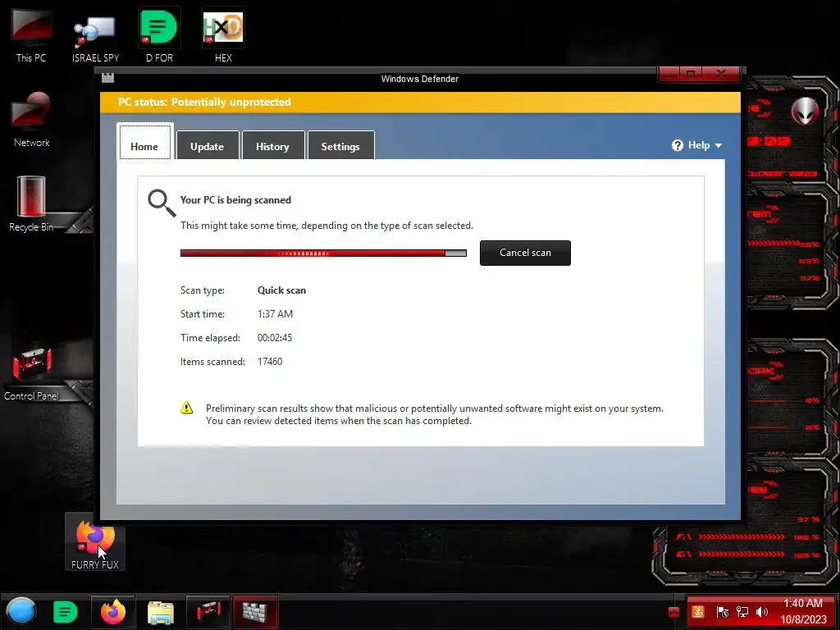Click the time elapsed value '00:02:45'
Screen dimensions: 840x630
tap(275, 337)
